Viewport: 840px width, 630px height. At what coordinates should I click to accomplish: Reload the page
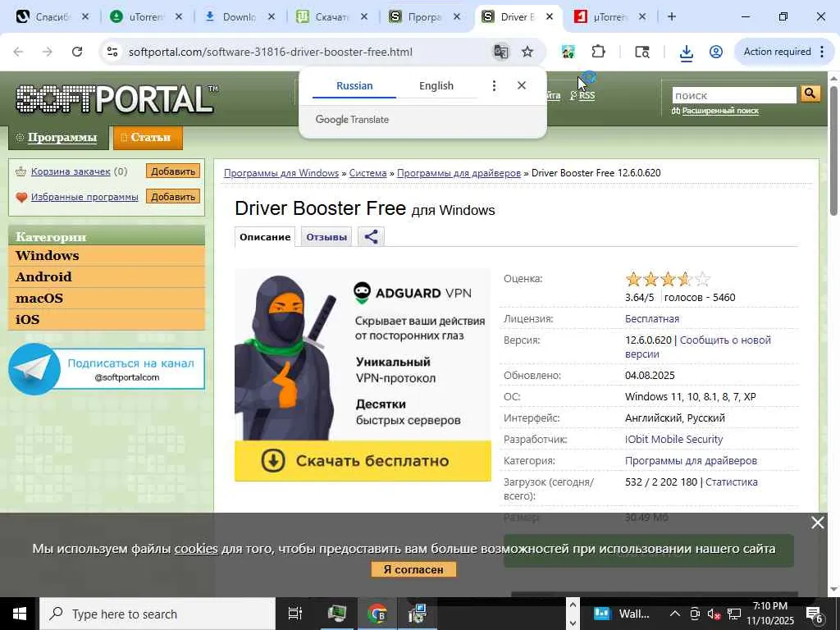click(x=77, y=52)
